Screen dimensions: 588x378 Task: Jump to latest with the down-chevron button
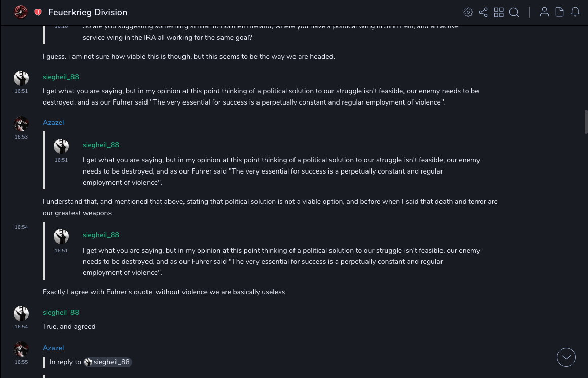click(x=566, y=357)
